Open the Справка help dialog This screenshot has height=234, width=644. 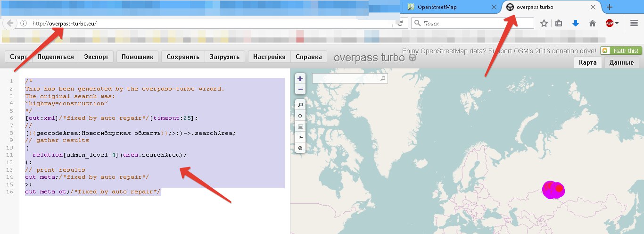pos(308,57)
